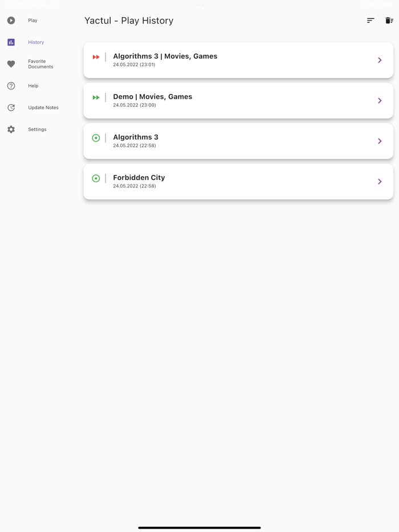
Task: Click the Play icon in sidebar
Action: click(11, 21)
